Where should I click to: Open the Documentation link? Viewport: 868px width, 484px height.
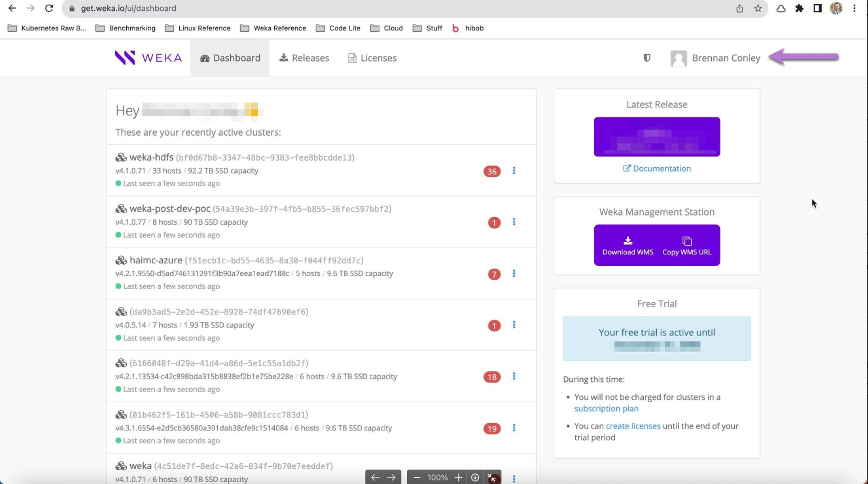(x=657, y=168)
